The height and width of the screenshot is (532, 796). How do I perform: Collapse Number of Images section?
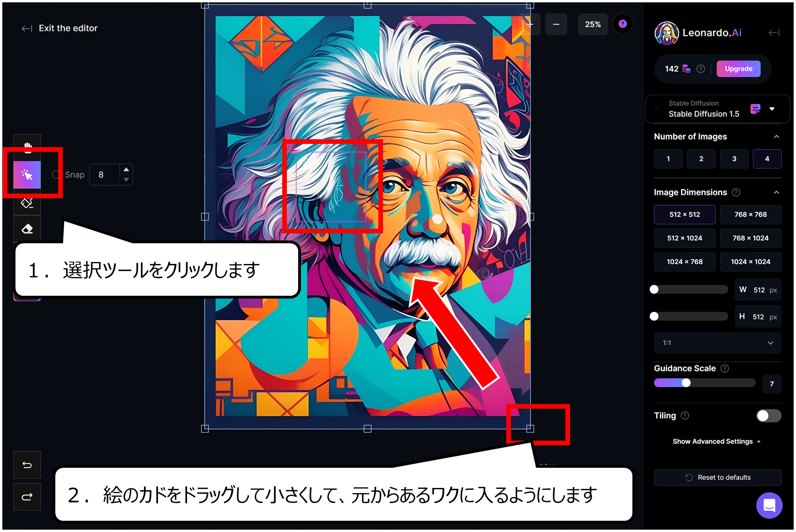point(776,136)
